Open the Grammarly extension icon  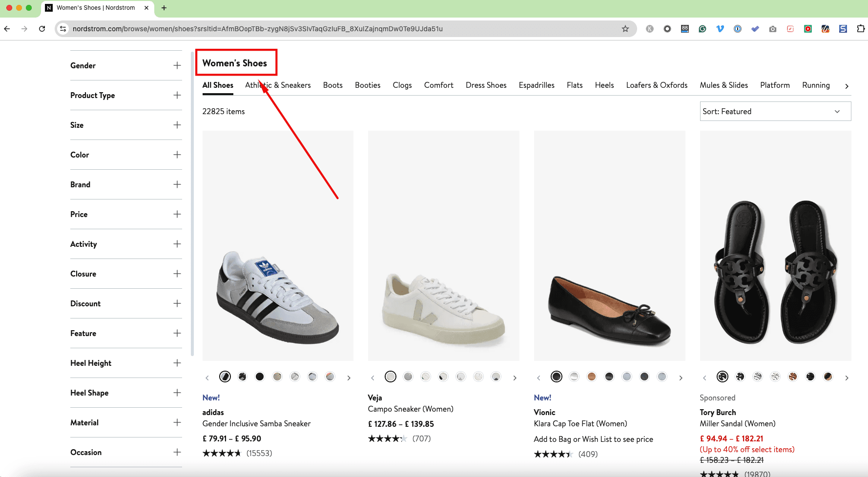pos(702,29)
